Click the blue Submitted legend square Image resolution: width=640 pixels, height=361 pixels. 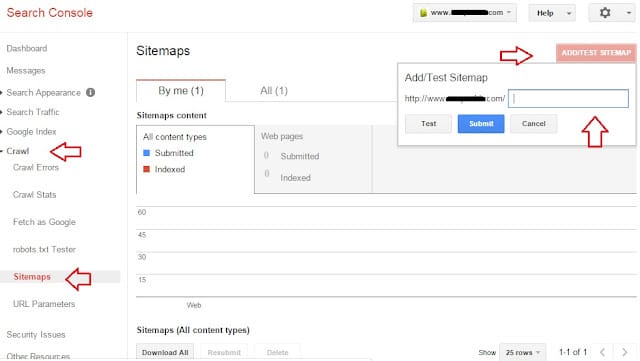pyautogui.click(x=147, y=153)
